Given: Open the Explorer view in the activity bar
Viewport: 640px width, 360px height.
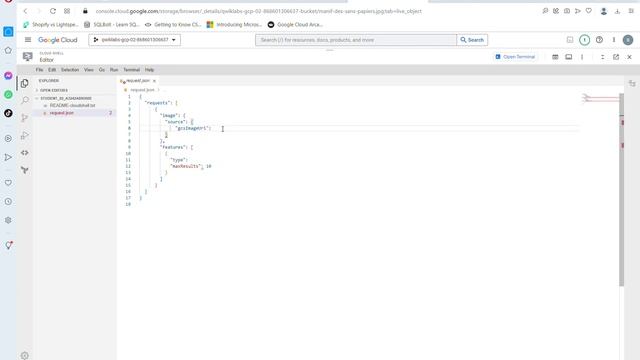Looking at the screenshot, I should 24,83.
